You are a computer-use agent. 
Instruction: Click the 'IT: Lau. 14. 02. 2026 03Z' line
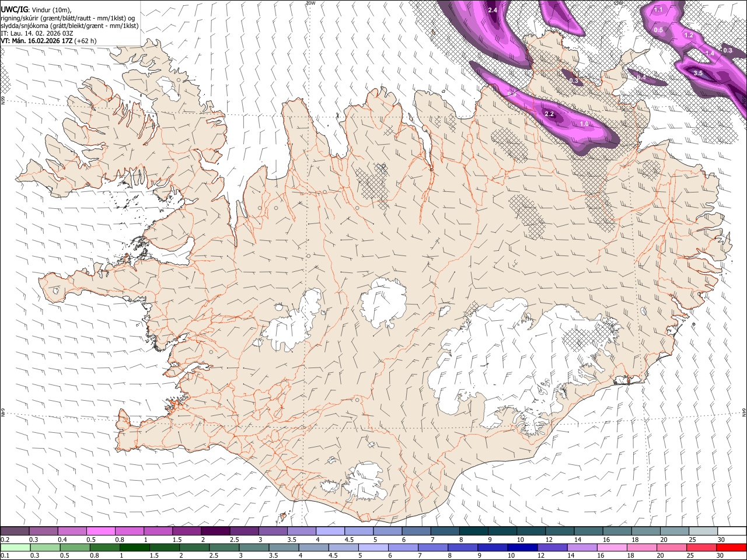[37, 33]
